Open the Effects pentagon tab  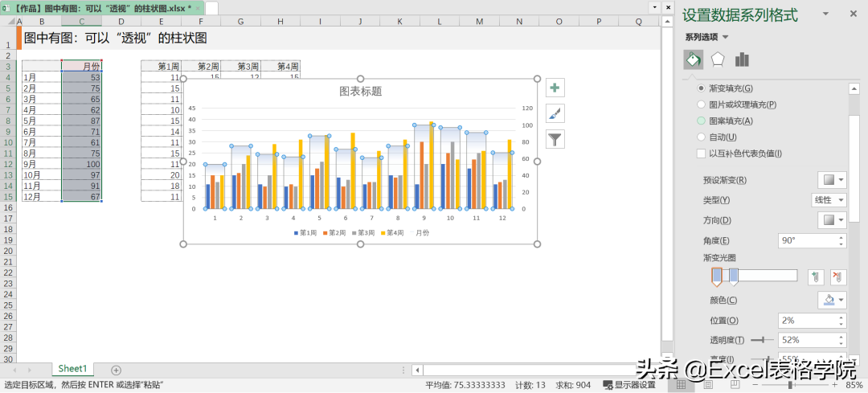718,59
